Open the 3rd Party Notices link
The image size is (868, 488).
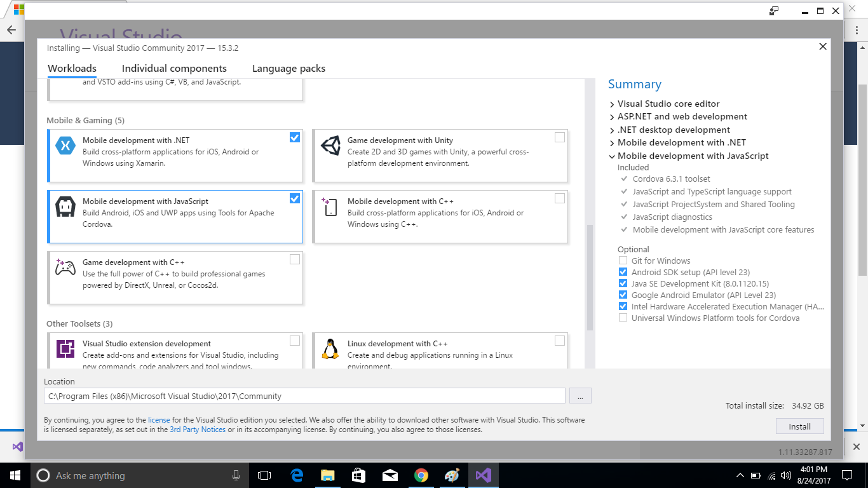click(198, 430)
